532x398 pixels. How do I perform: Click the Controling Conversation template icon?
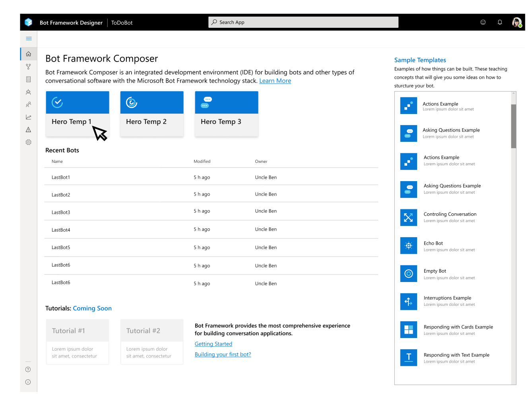click(409, 218)
